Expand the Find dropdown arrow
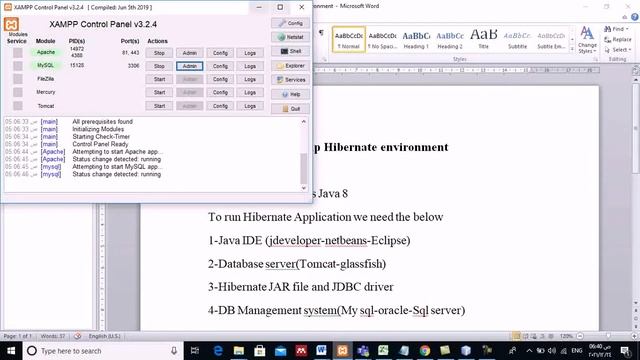Screen dimensions: 640x360 [x=627, y=29]
